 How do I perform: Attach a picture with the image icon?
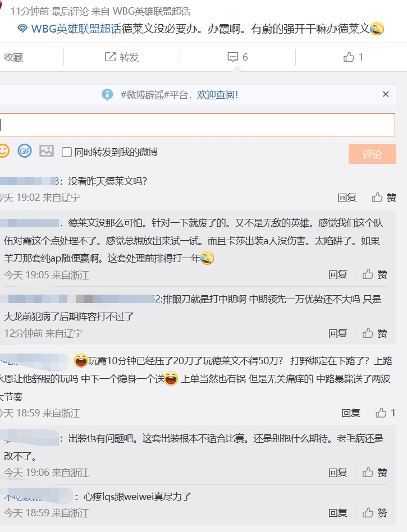tap(47, 150)
